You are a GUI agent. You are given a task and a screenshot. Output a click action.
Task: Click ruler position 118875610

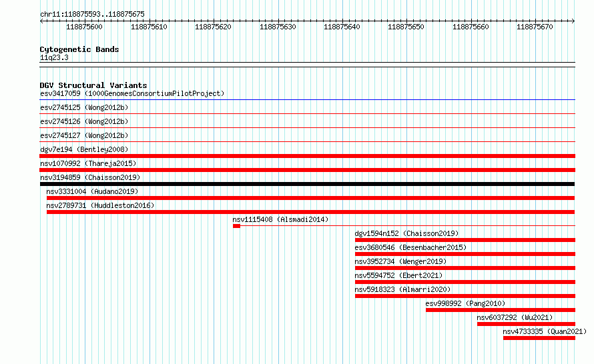point(149,27)
